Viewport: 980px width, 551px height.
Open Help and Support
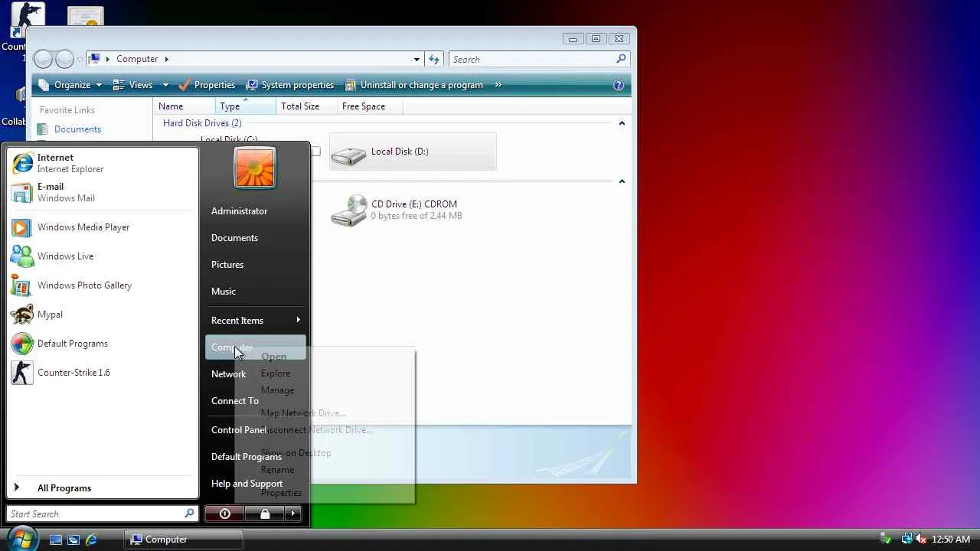[x=247, y=484]
